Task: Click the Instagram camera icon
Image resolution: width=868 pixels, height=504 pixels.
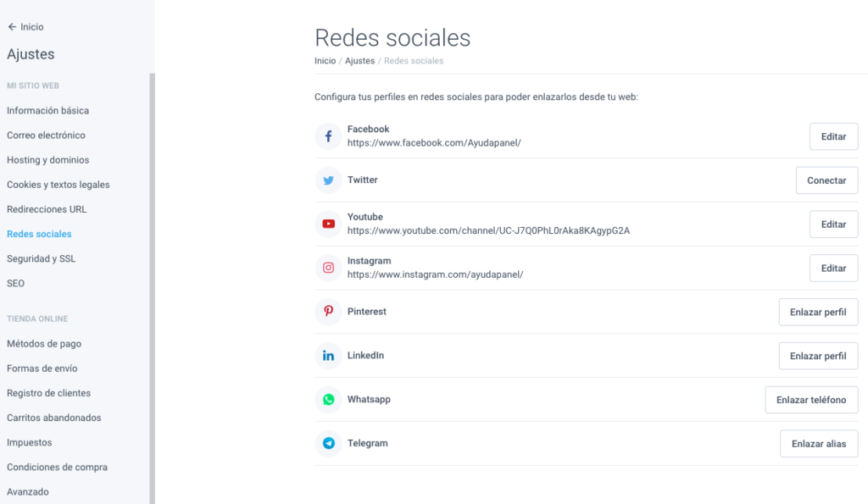Action: 328,268
